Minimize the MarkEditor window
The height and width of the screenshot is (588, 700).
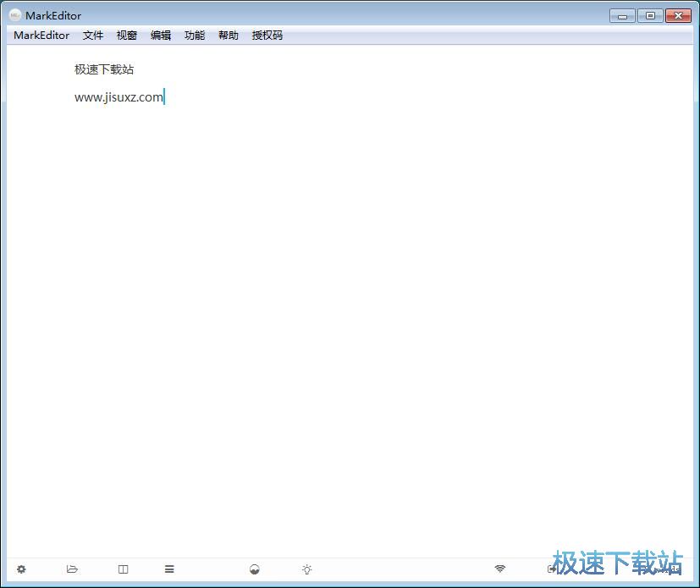click(x=622, y=16)
